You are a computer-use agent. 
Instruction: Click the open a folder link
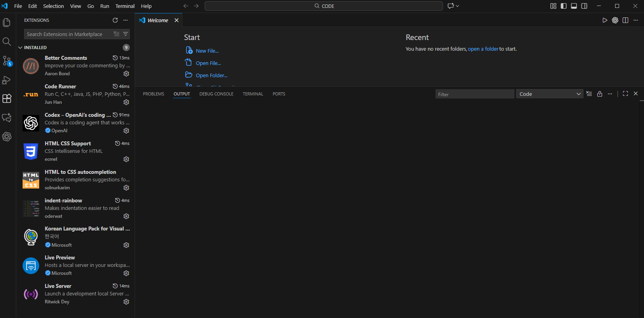[483, 49]
